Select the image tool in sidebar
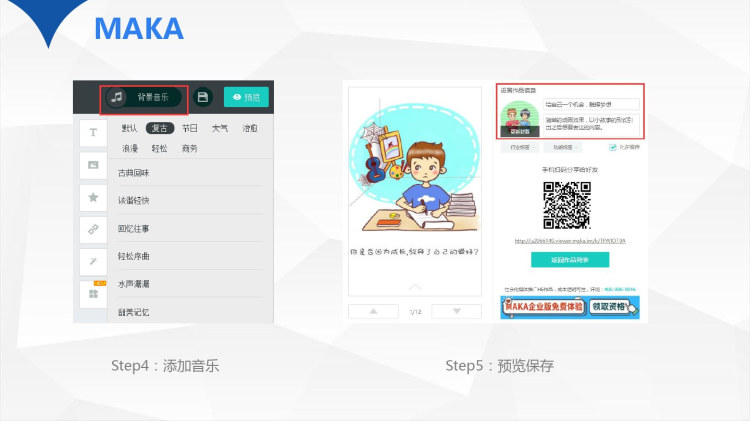Viewport: 750px width, 421px height. 93,165
